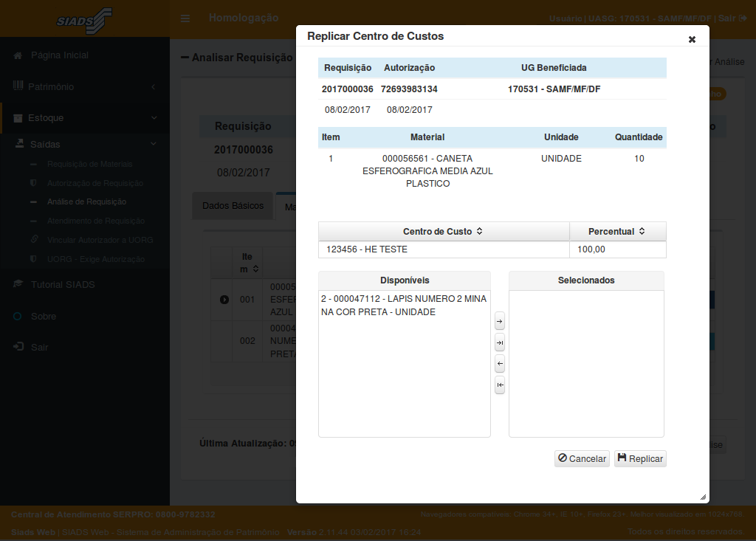Open Sobre in sidebar
Viewport: 756px width, 541px height.
pyautogui.click(x=44, y=317)
